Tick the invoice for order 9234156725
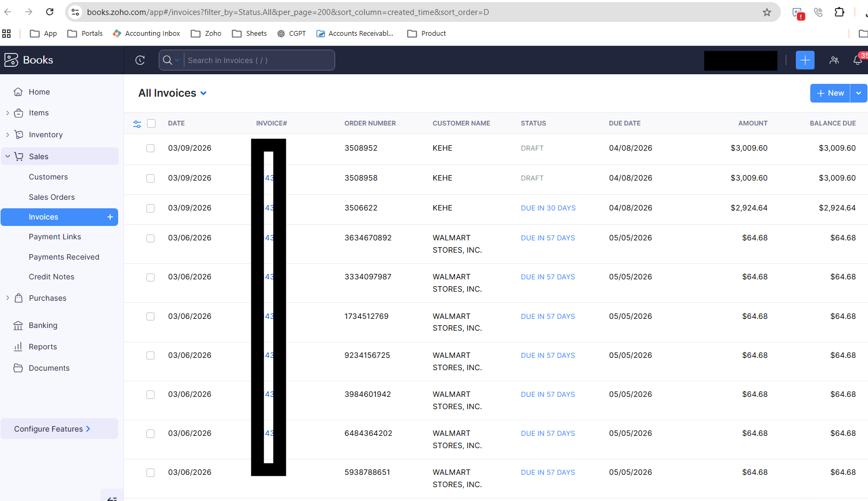868x501 pixels. click(x=151, y=356)
